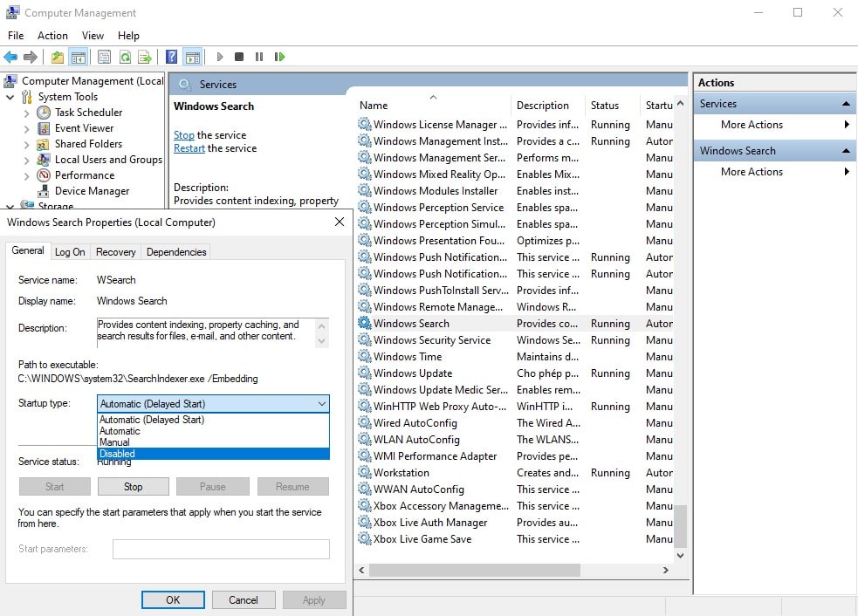
Task: Click the Device Manager icon in the tree
Action: (x=44, y=191)
